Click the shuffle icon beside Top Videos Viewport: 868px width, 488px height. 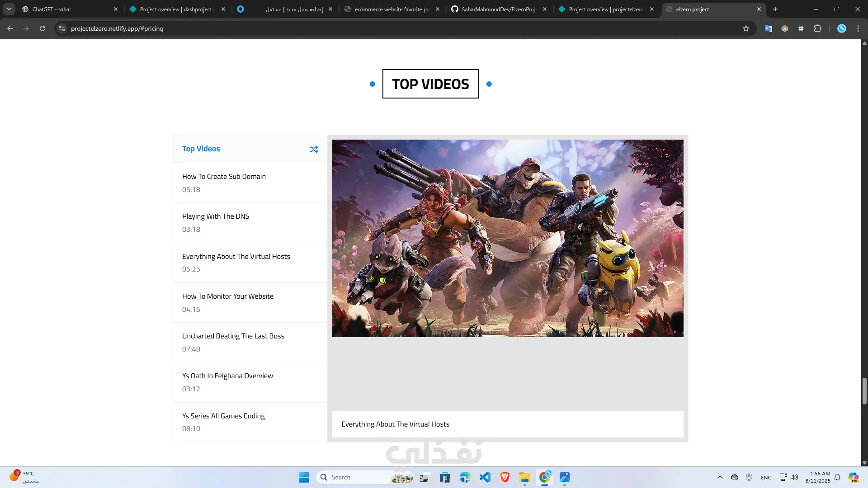click(x=314, y=149)
